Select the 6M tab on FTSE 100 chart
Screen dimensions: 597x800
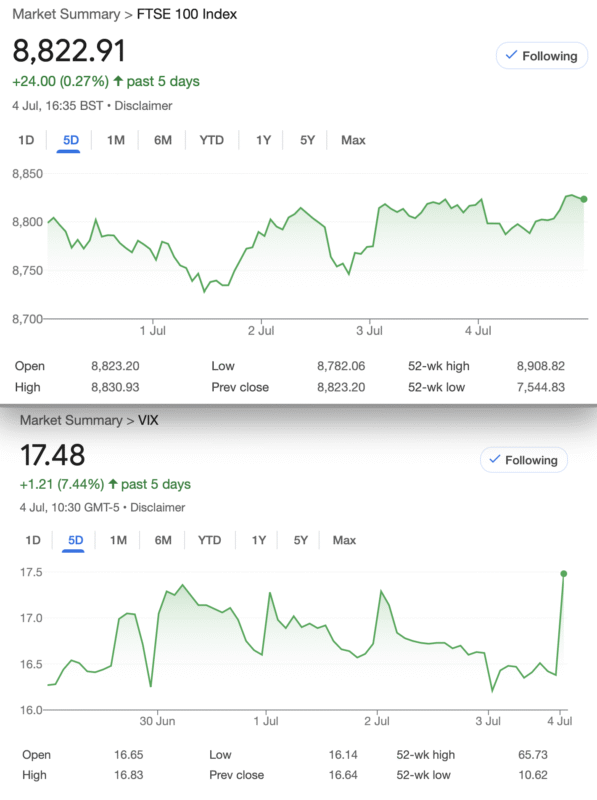click(163, 140)
